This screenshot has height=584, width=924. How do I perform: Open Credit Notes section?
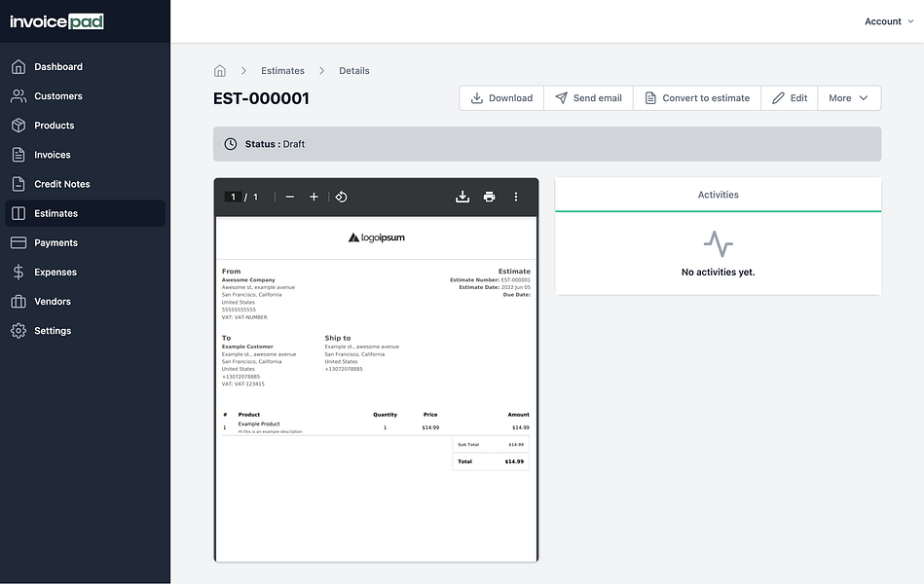(x=86, y=184)
